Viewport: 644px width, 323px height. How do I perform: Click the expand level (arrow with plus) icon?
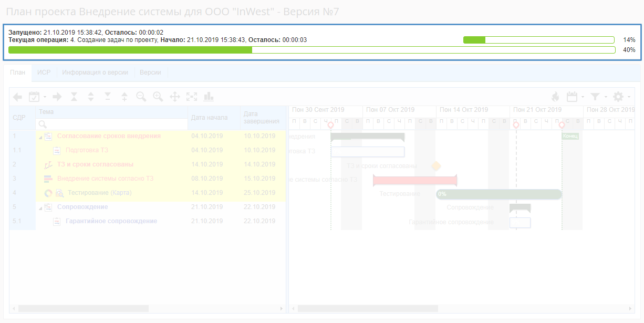click(x=124, y=97)
